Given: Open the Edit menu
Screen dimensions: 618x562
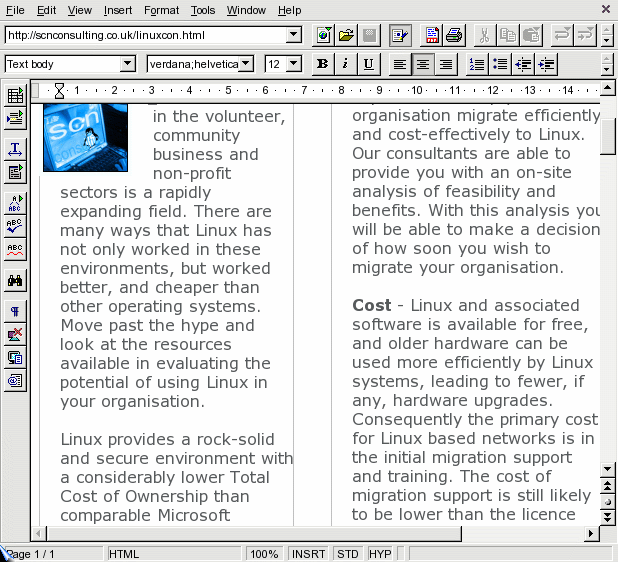Looking at the screenshot, I should (46, 10).
